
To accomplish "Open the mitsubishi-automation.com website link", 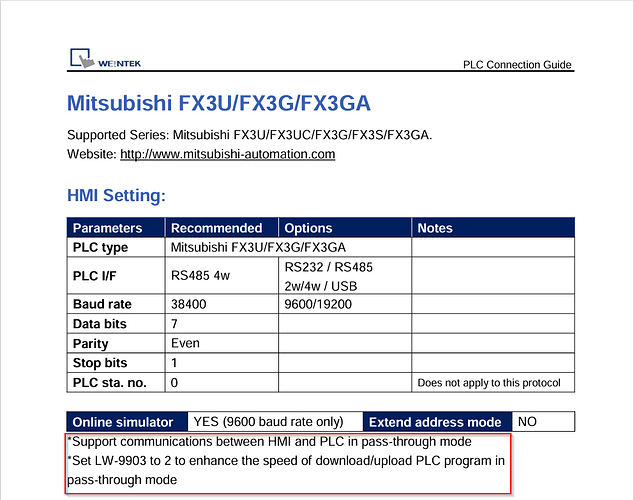I will tap(228, 154).
